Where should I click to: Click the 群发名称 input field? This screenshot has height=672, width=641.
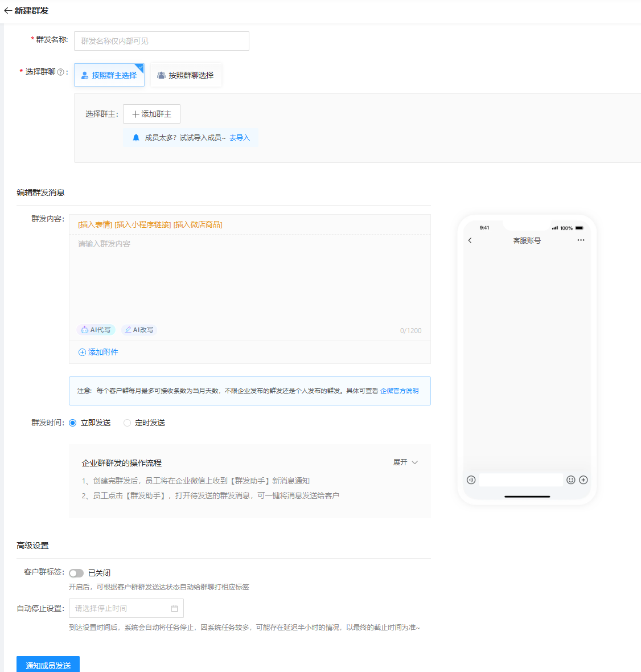click(161, 41)
